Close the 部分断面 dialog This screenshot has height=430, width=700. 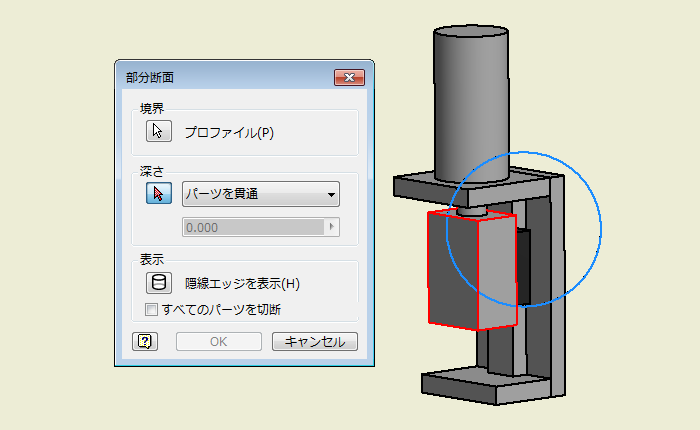(350, 78)
